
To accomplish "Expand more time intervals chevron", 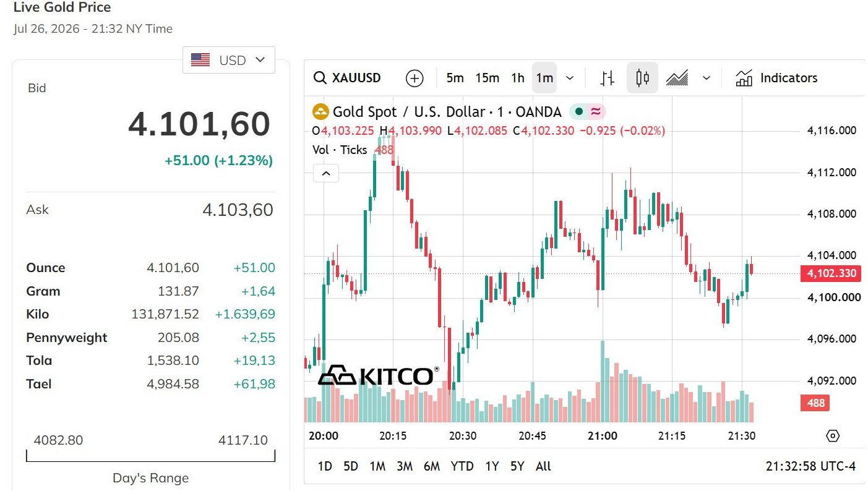I will 570,78.
